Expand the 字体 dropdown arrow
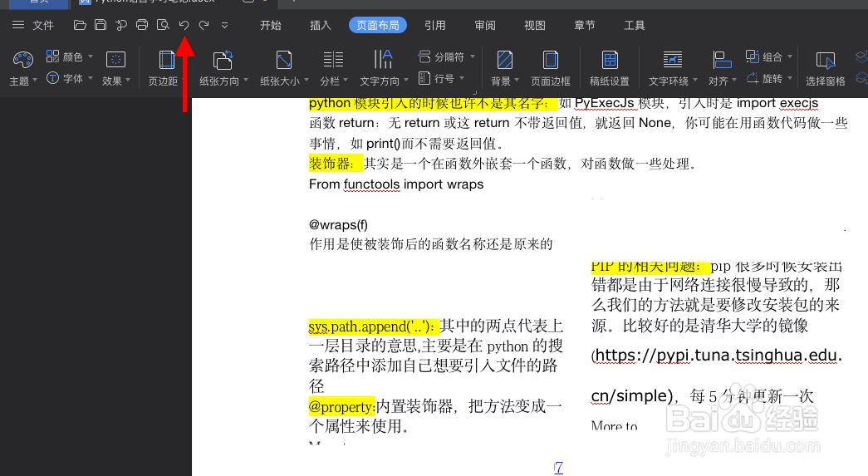The height and width of the screenshot is (476, 868). click(91, 79)
